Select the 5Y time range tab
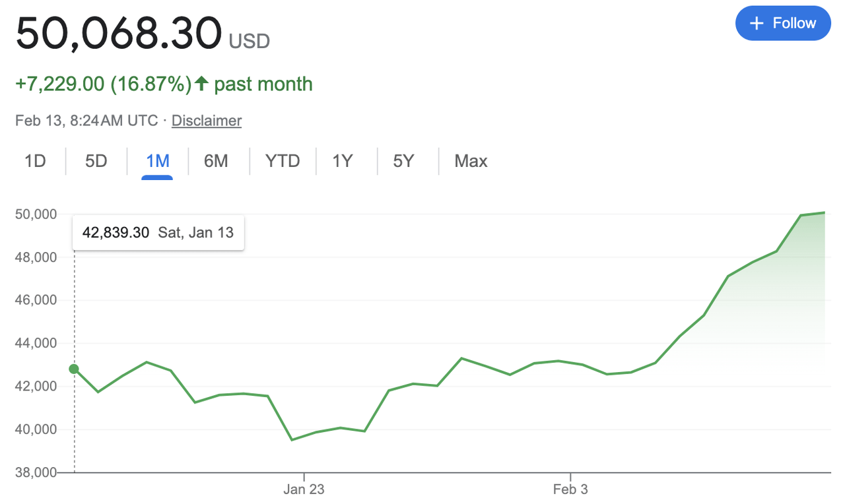 pos(404,160)
